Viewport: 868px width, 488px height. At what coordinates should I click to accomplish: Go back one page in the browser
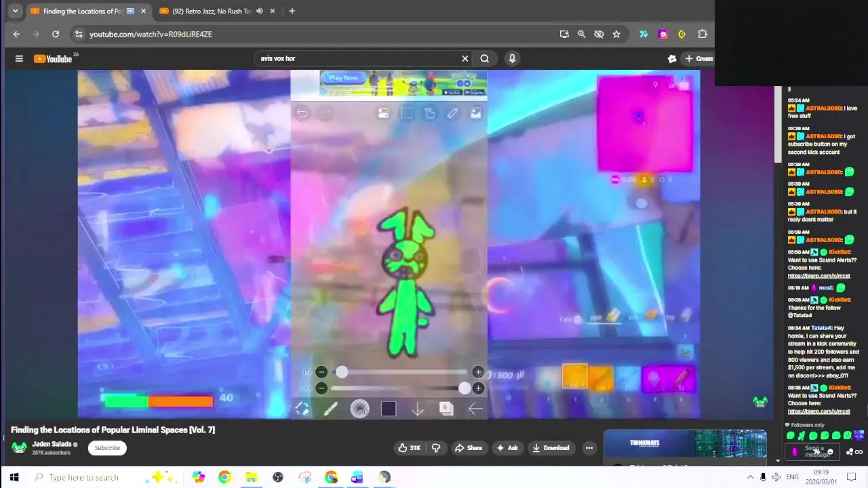[x=16, y=34]
